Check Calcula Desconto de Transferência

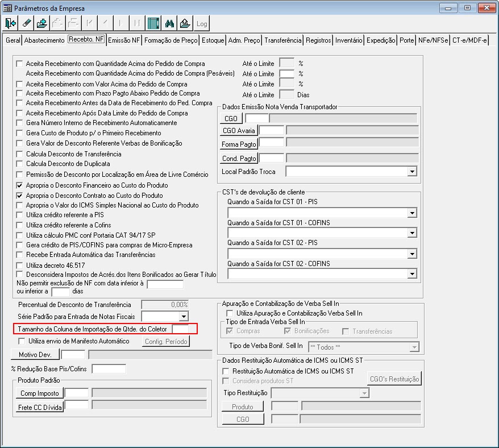click(x=20, y=154)
